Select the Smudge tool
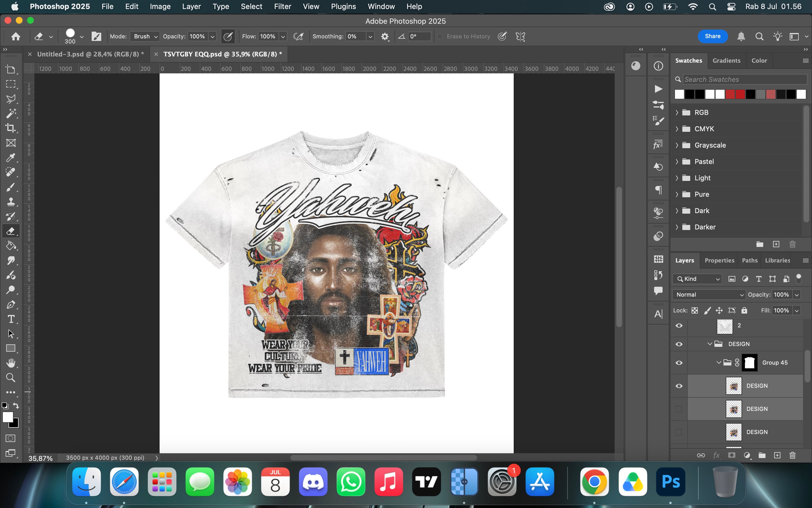 click(11, 260)
